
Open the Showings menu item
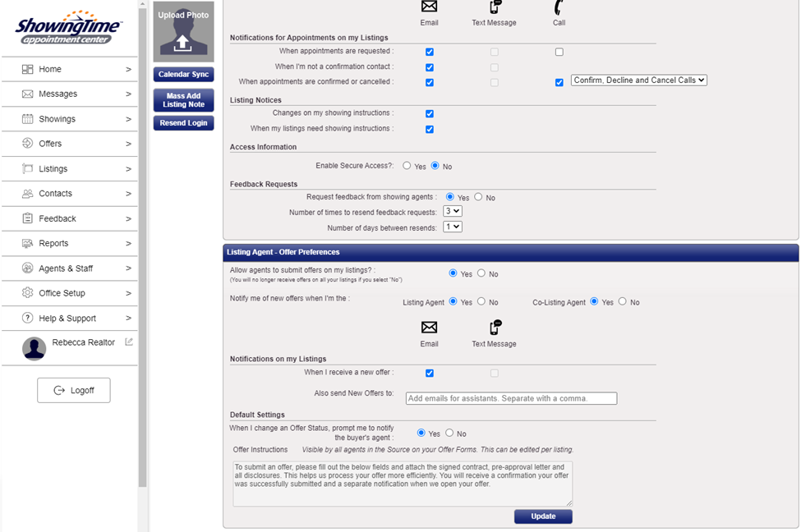click(70, 119)
